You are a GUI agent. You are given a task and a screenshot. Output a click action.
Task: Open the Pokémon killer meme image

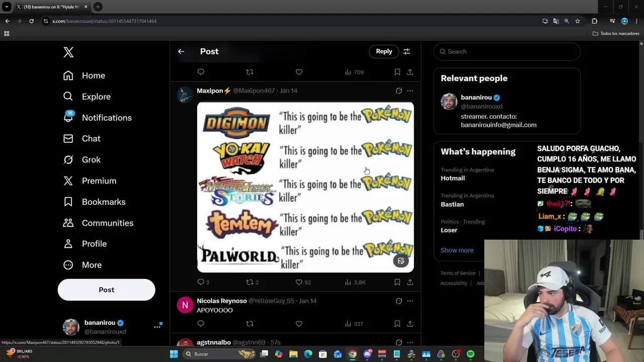pos(305,187)
